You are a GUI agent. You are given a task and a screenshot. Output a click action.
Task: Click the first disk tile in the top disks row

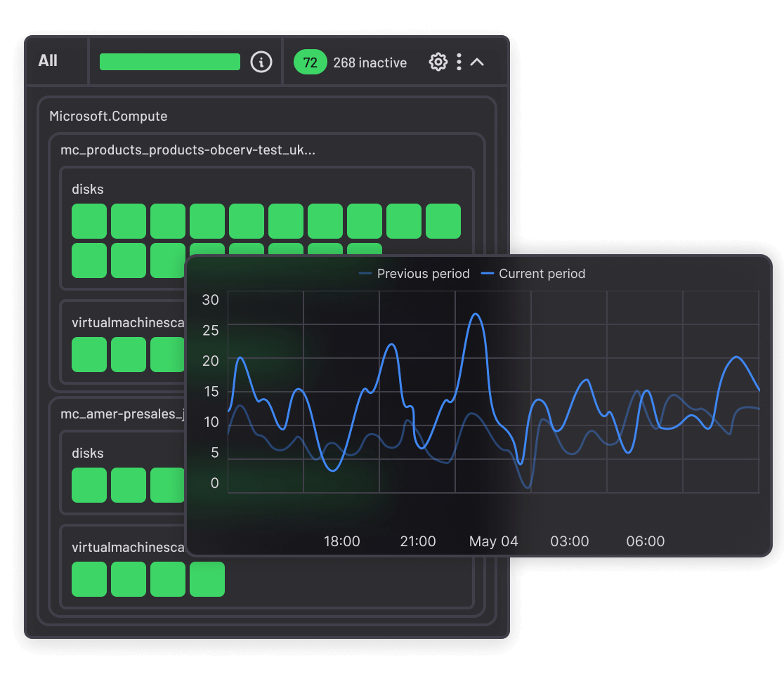pos(89,221)
